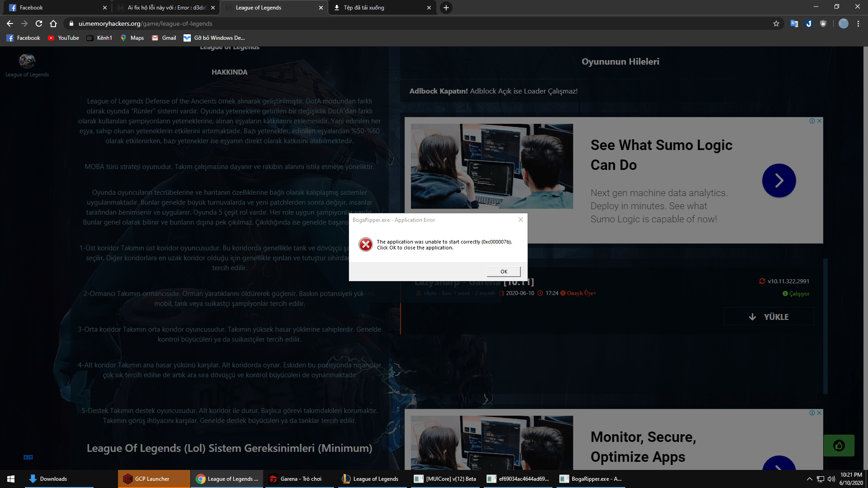Switch to the BogaRipper.exe taskbar window
868x488 pixels.
591,479
